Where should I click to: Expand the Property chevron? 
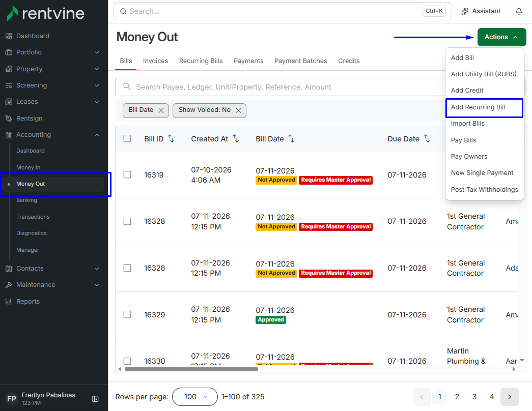pos(97,69)
